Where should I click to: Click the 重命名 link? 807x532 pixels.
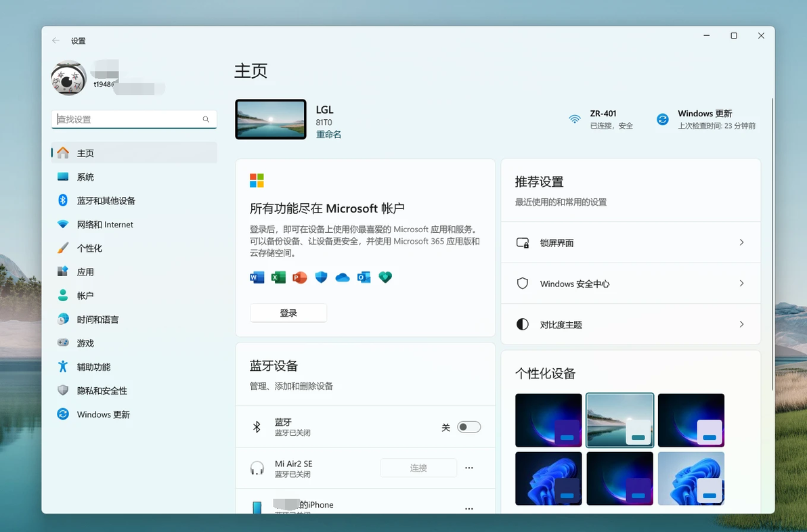(x=328, y=134)
